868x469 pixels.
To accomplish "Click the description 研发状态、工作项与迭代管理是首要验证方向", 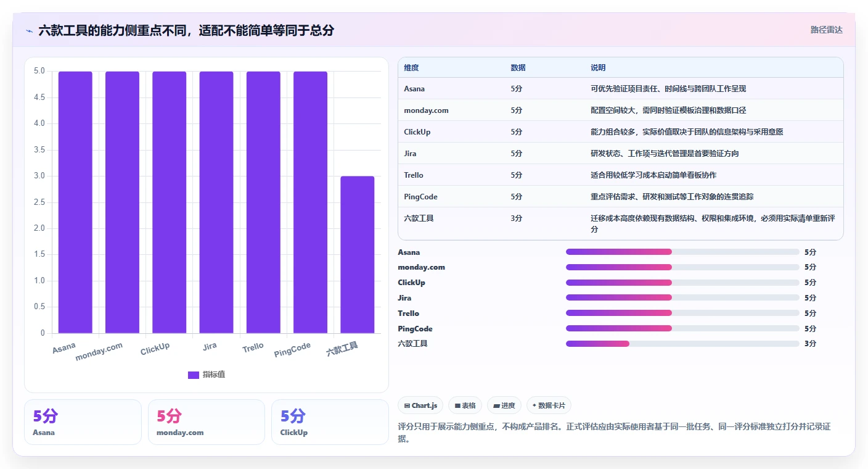I will tap(665, 154).
